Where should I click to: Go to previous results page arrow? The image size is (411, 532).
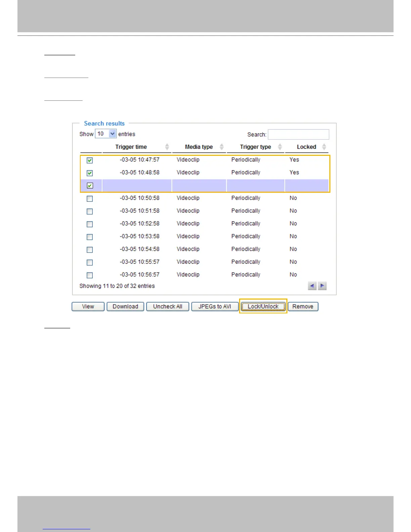[312, 286]
